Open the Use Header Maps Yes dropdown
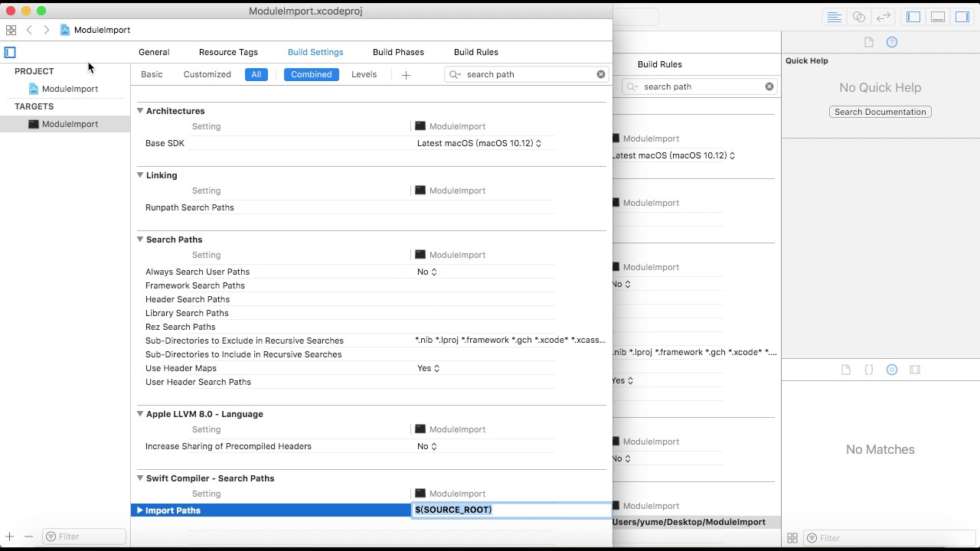Screen dimensions: 980x551 coord(429,368)
